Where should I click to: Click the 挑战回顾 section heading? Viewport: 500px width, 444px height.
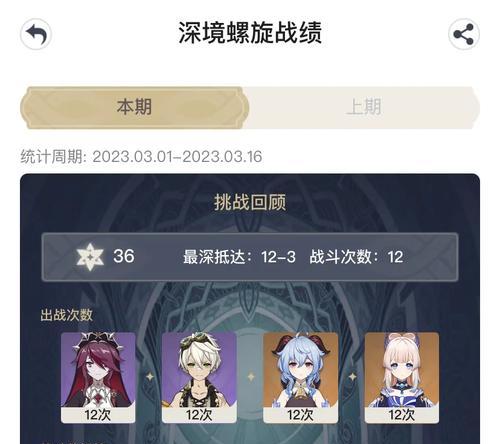click(x=250, y=202)
